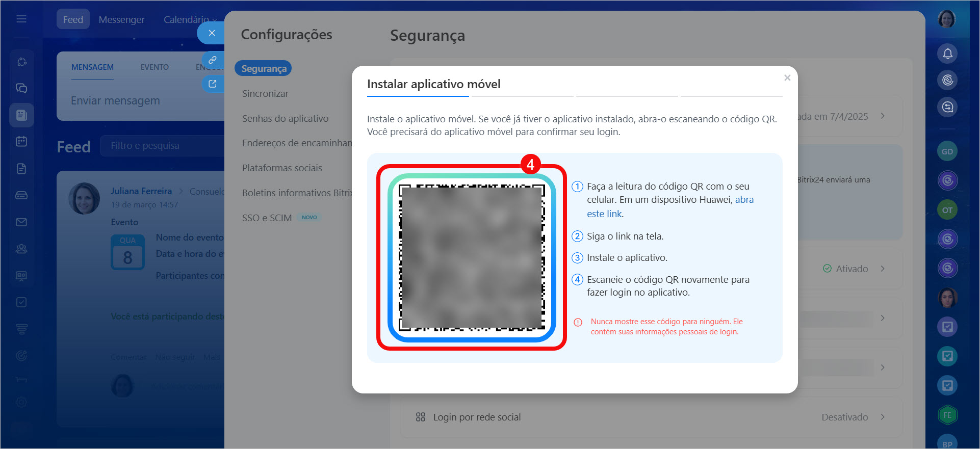
Task: Close the settings slider with X button
Action: coord(212,33)
